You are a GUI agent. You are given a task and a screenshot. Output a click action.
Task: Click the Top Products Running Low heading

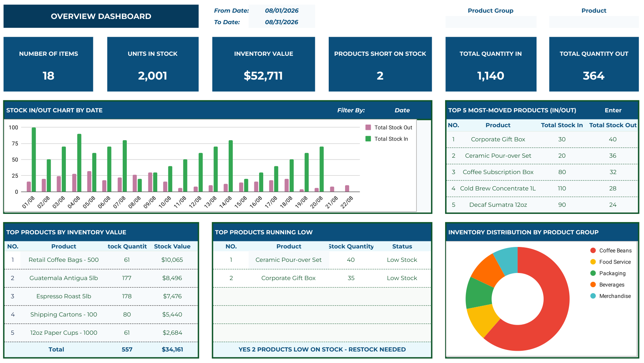tap(264, 232)
